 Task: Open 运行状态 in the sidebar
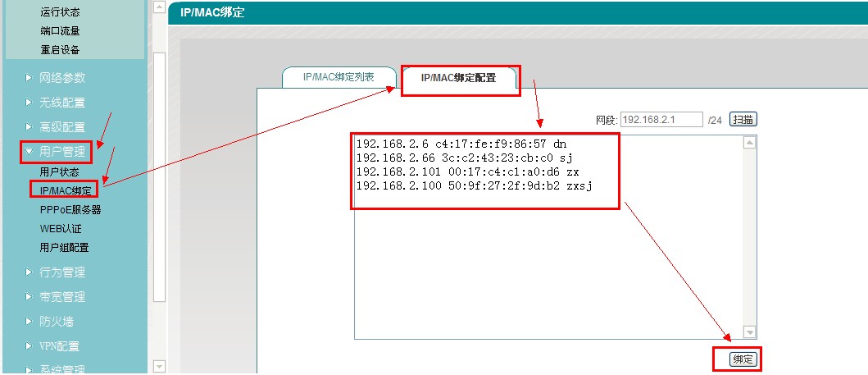pyautogui.click(x=60, y=12)
